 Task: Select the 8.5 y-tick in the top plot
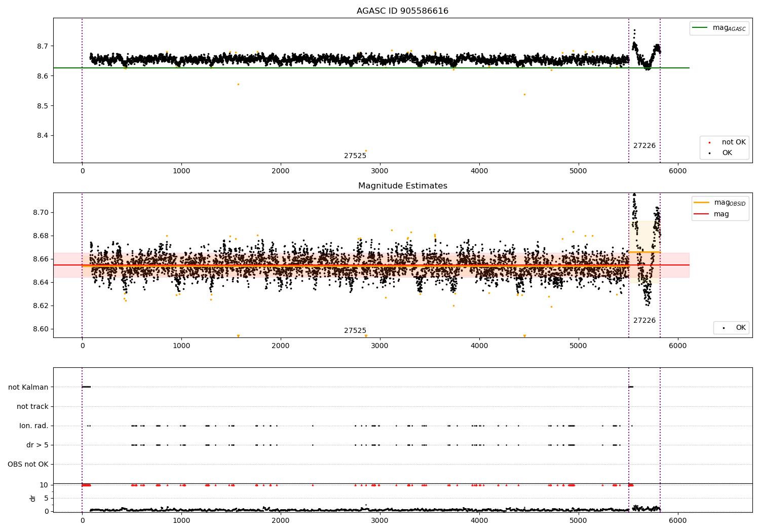tap(43, 106)
